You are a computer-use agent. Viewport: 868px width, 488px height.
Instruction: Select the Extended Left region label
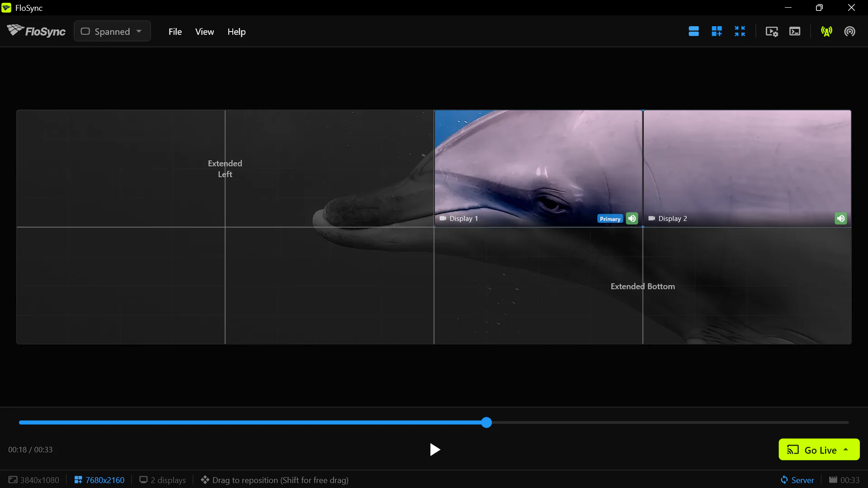coord(225,169)
